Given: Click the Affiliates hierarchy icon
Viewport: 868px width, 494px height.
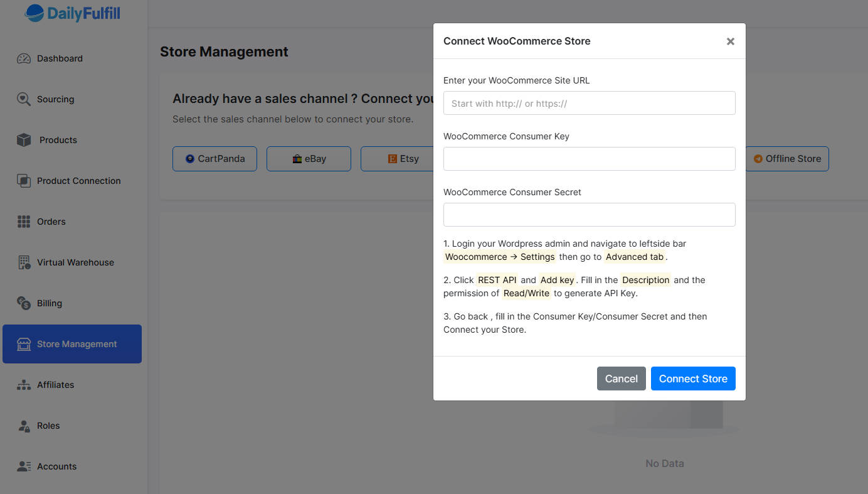Looking at the screenshot, I should tap(24, 385).
